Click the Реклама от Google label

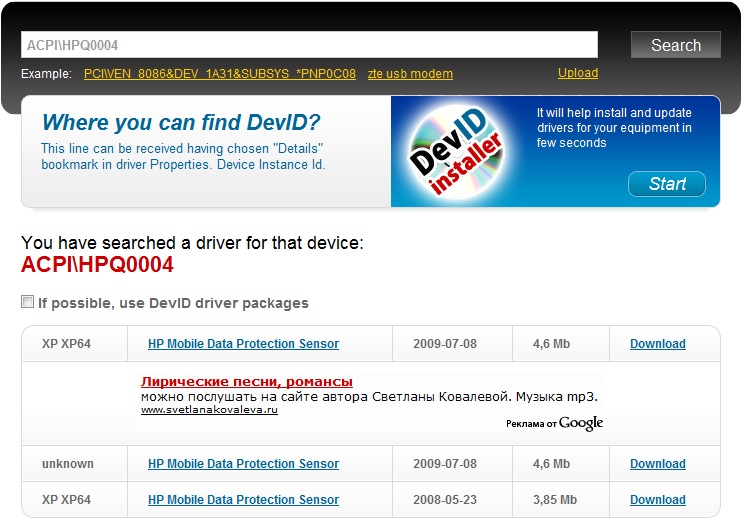(554, 423)
